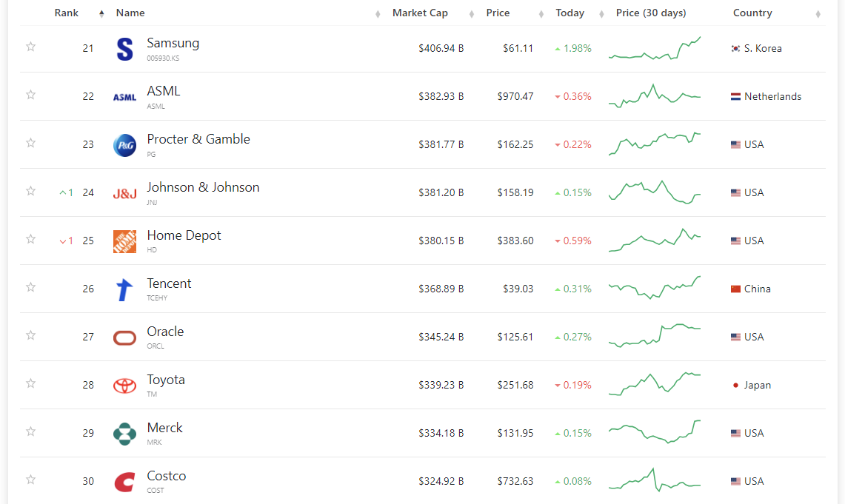Screen dimensions: 845x504
Task: Star Johnson & Johnson as favorite
Action: pos(30,191)
